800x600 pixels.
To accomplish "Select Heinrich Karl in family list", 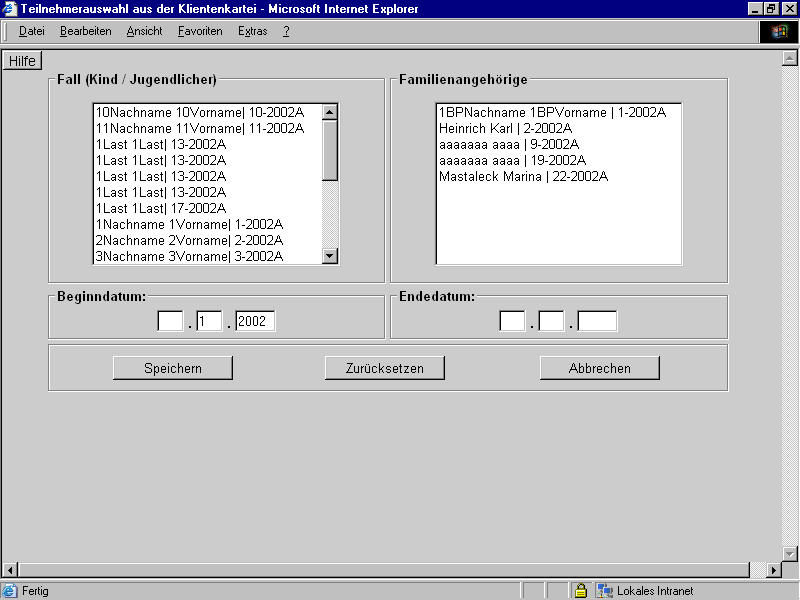I will click(x=505, y=129).
